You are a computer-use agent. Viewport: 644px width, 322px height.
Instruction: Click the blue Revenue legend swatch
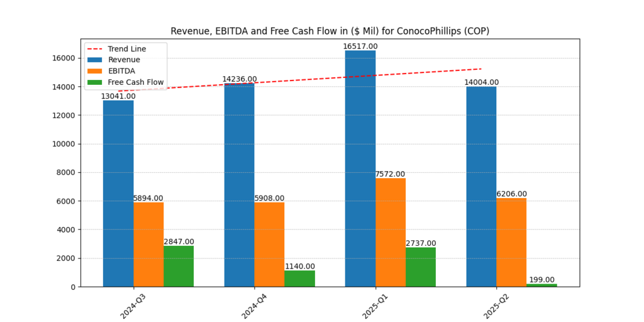(x=96, y=60)
